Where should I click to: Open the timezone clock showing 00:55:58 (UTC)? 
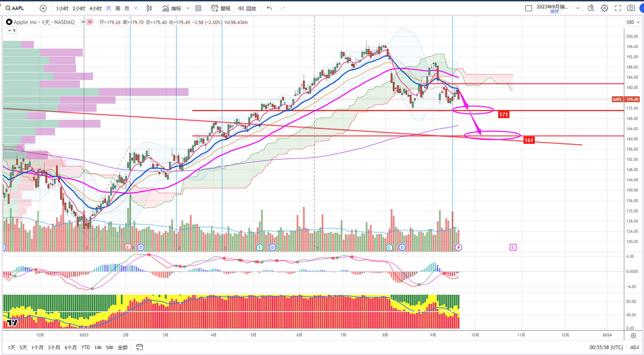pyautogui.click(x=606, y=347)
